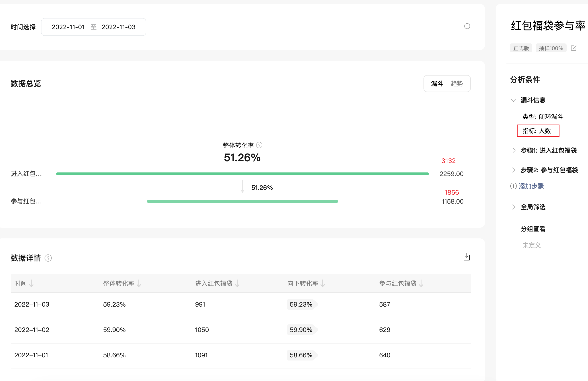Sort by 参与红包福袋 column arrow
588x381 pixels.
pyautogui.click(x=421, y=283)
